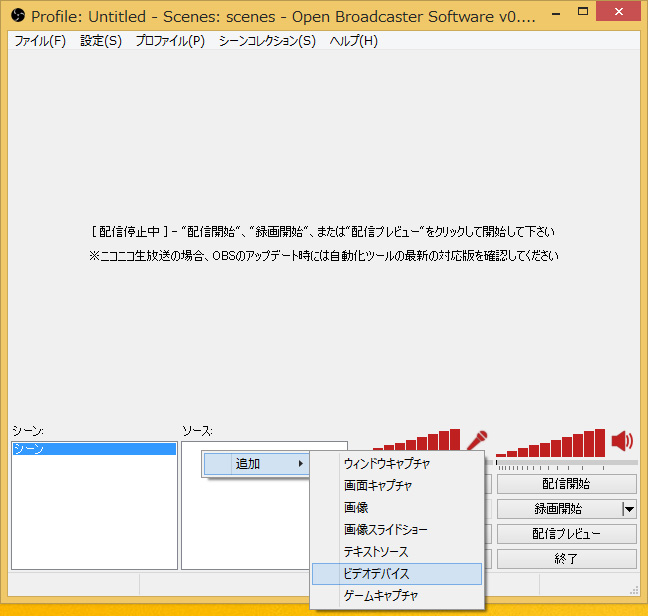Select 画像スライドショー in the add menu
Viewport: 648px width, 616px height.
(397, 530)
